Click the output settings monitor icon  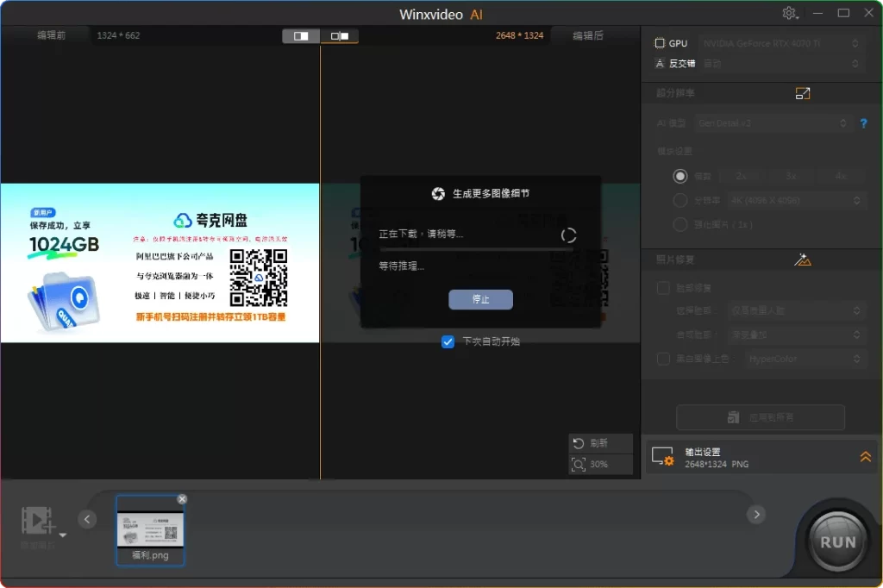(x=662, y=457)
